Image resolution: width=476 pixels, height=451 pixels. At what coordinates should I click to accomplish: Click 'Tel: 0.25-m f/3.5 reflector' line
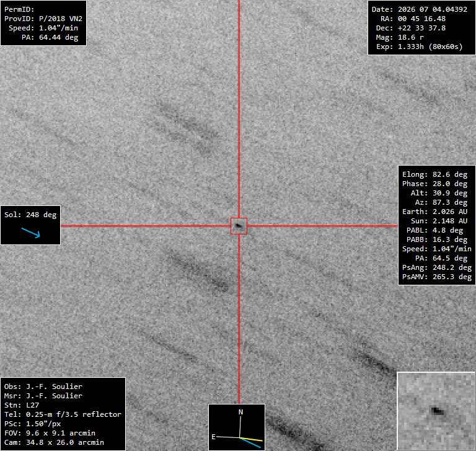click(63, 414)
